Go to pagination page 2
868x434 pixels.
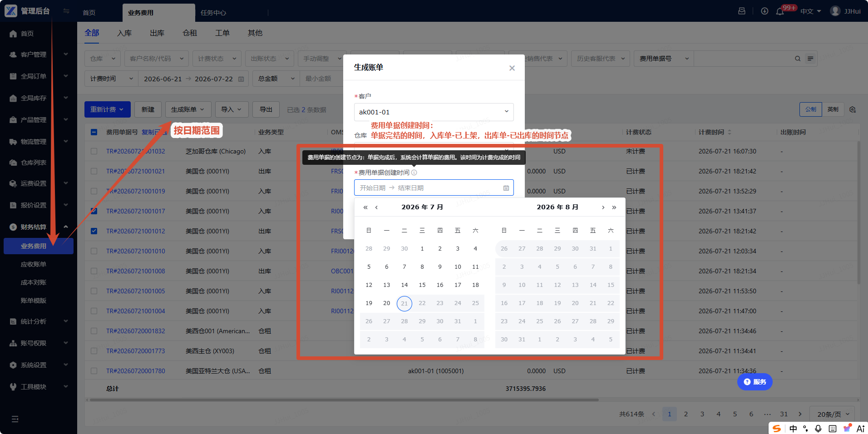686,414
